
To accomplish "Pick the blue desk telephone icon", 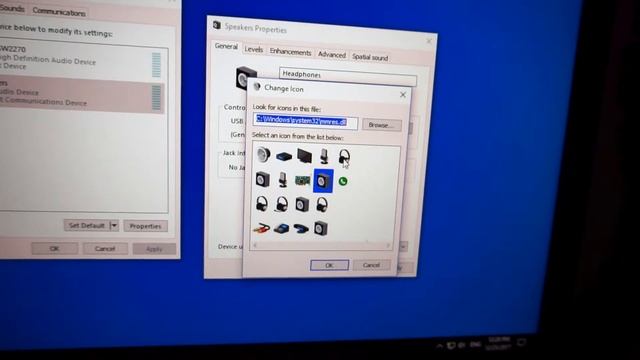I will click(281, 229).
